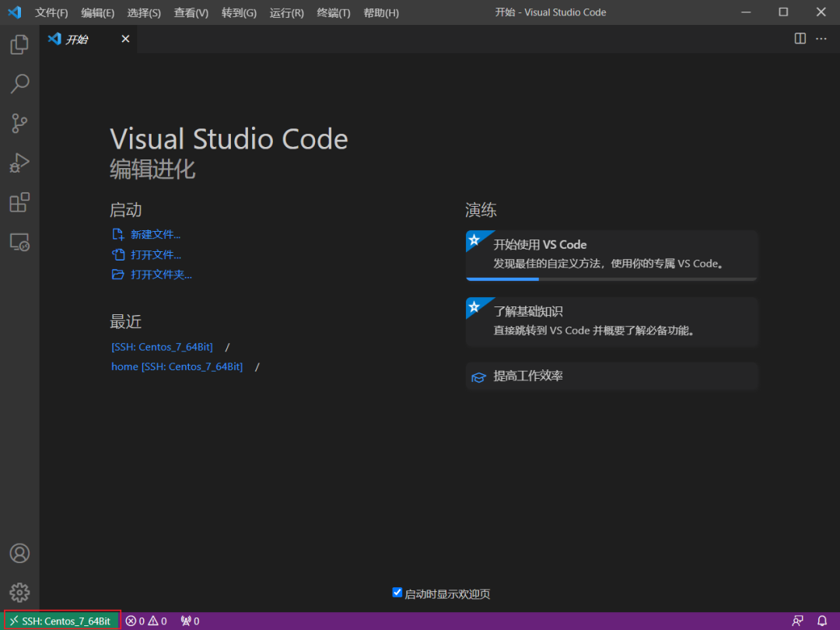Open the Explorer view in activity bar
Viewport: 840px width, 630px height.
pyautogui.click(x=19, y=44)
